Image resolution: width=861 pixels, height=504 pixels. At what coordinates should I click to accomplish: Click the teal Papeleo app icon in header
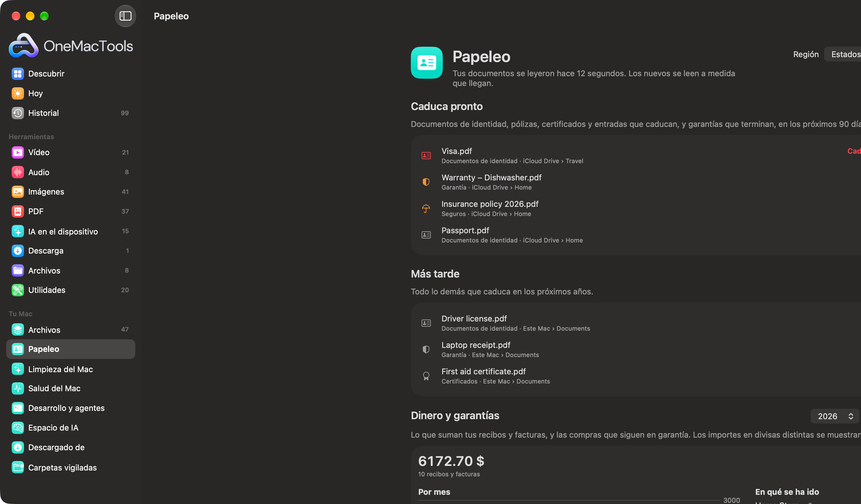[427, 63]
